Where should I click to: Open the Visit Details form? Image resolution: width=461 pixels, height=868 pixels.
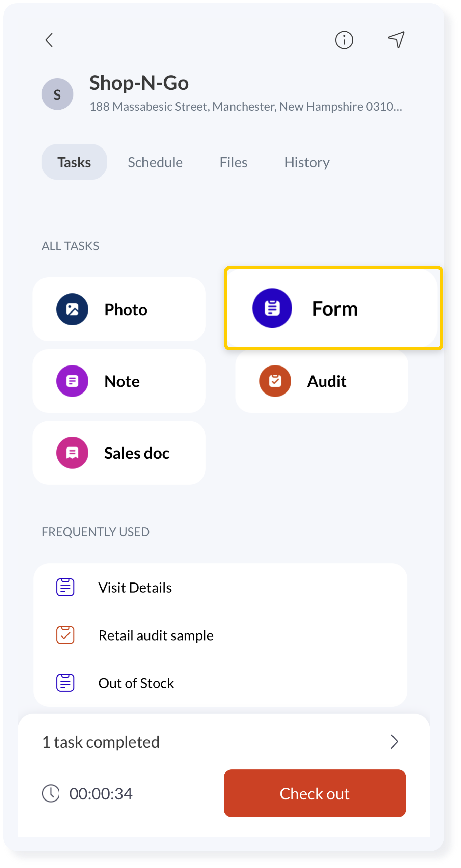221,588
